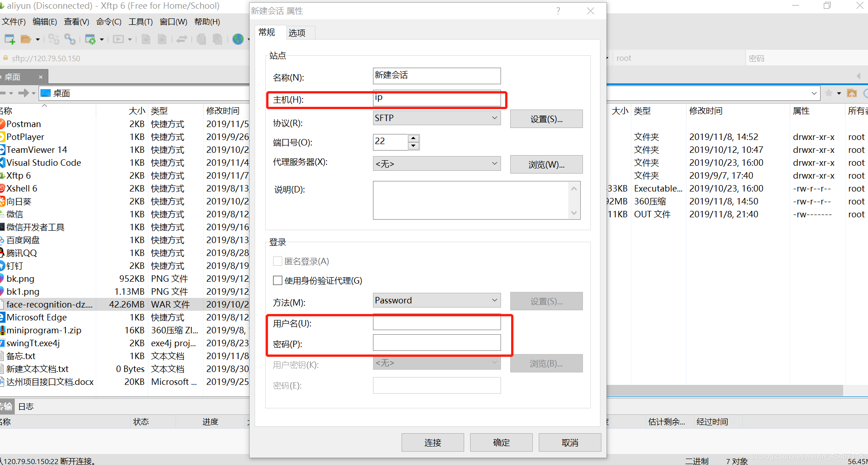The image size is (868, 465).
Task: Open the 方法(M) Password dropdown
Action: (x=437, y=300)
